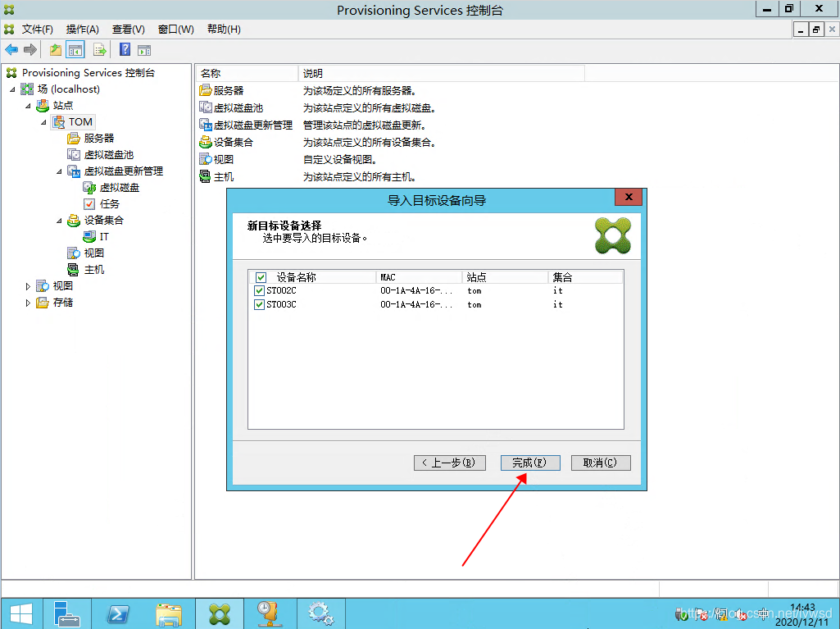Click the export list toolbar icon

pyautogui.click(x=99, y=50)
